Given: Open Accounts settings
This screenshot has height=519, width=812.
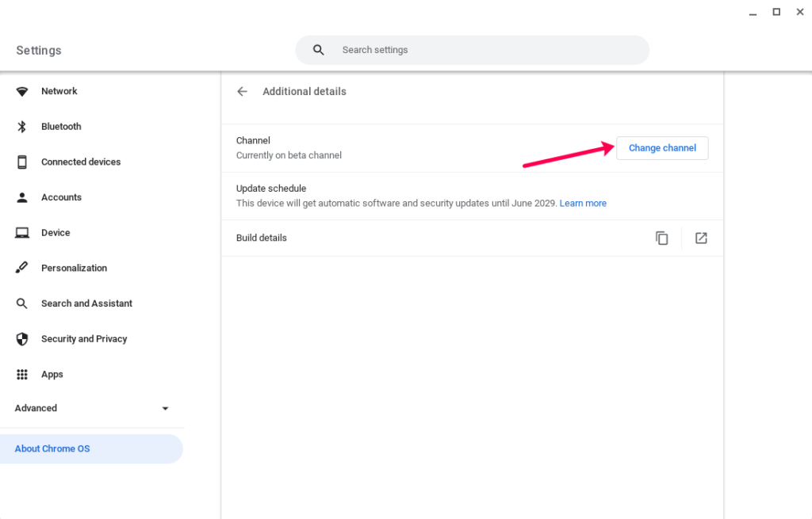Looking at the screenshot, I should coord(61,197).
